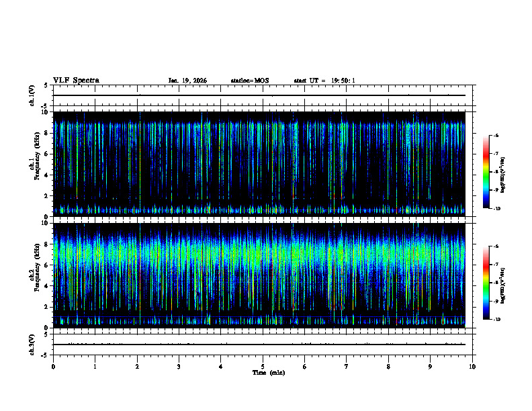Click the "start UT = 19:50: 1" header text
Viewport: 532px width, 411px height.
click(x=324, y=81)
